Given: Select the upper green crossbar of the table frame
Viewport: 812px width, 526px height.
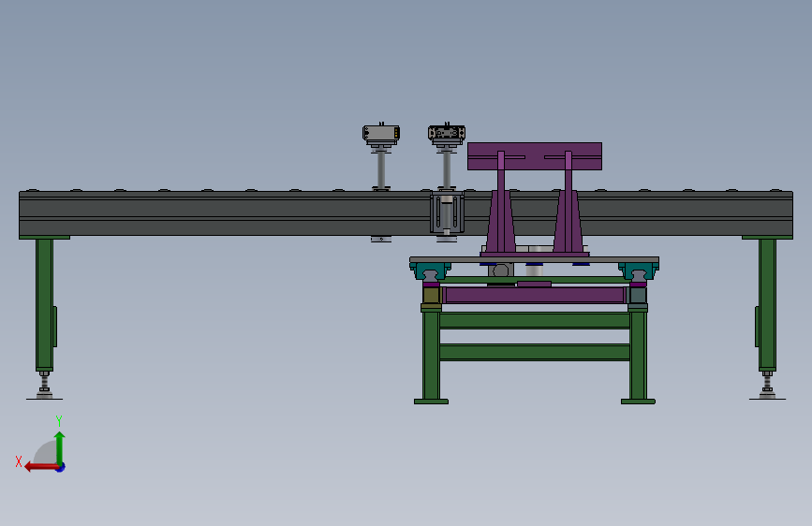Looking at the screenshot, I should [535, 320].
